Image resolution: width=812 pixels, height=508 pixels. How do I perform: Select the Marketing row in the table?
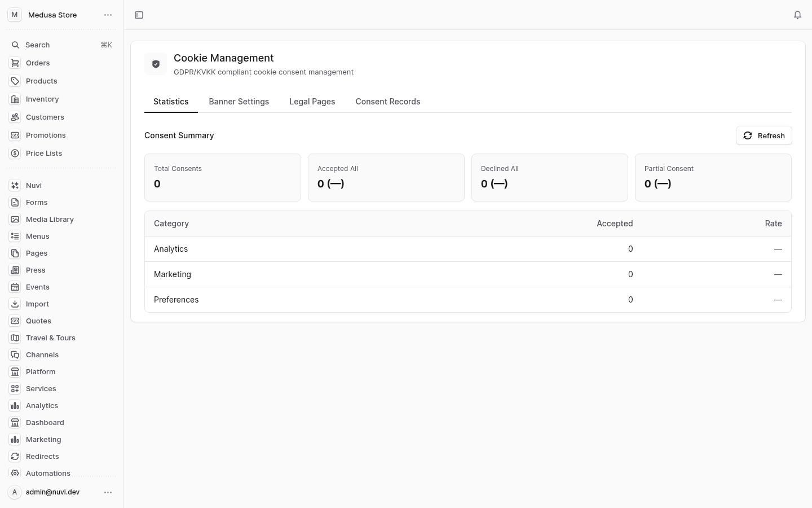pos(468,274)
